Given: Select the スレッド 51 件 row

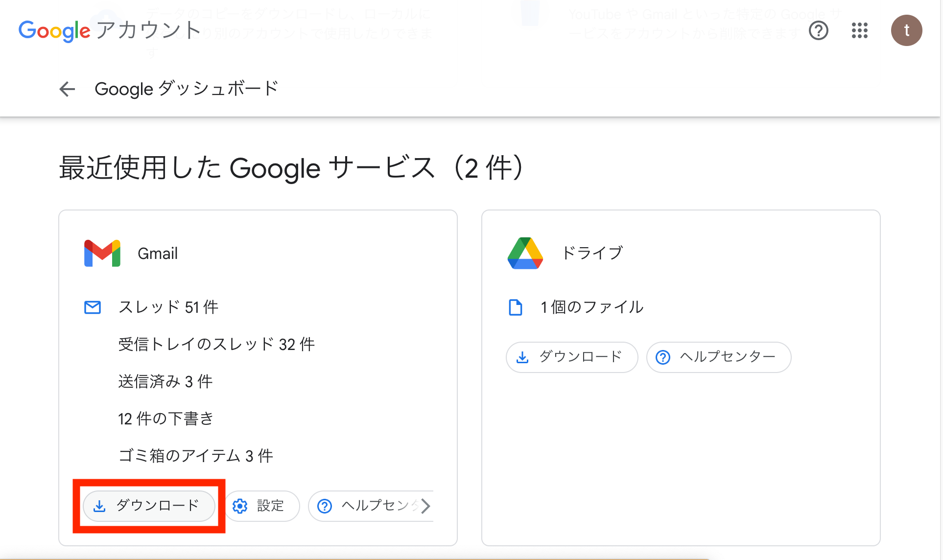Looking at the screenshot, I should [x=168, y=307].
